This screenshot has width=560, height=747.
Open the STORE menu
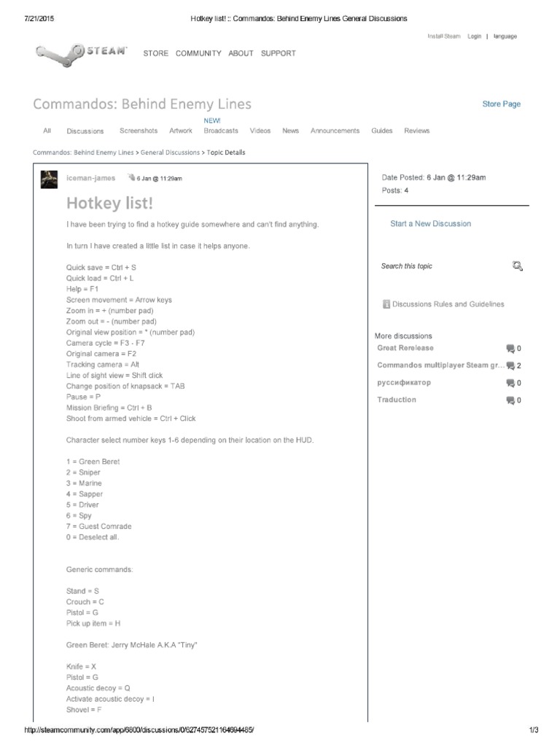point(155,53)
